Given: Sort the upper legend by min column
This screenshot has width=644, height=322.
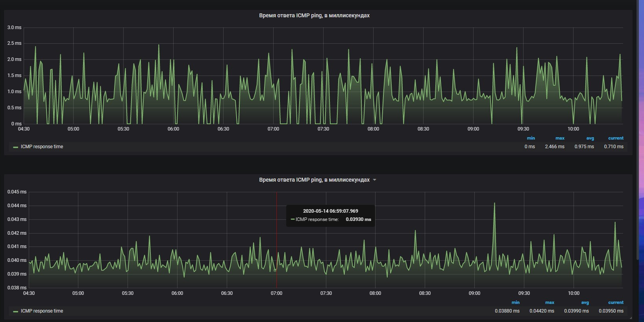Looking at the screenshot, I should pyautogui.click(x=531, y=138).
